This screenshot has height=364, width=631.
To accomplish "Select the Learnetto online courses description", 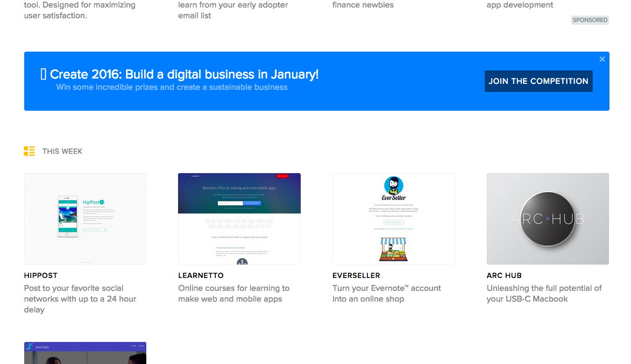I will coord(233,294).
